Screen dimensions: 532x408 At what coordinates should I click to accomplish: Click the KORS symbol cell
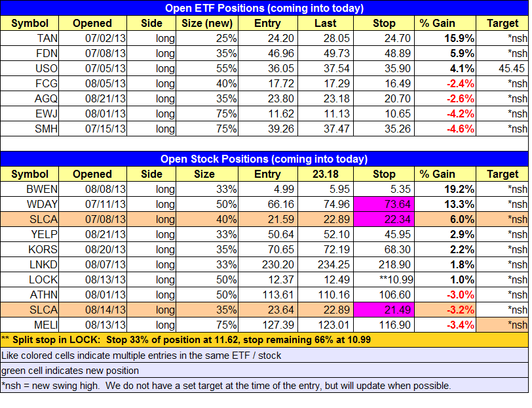pyautogui.click(x=29, y=249)
